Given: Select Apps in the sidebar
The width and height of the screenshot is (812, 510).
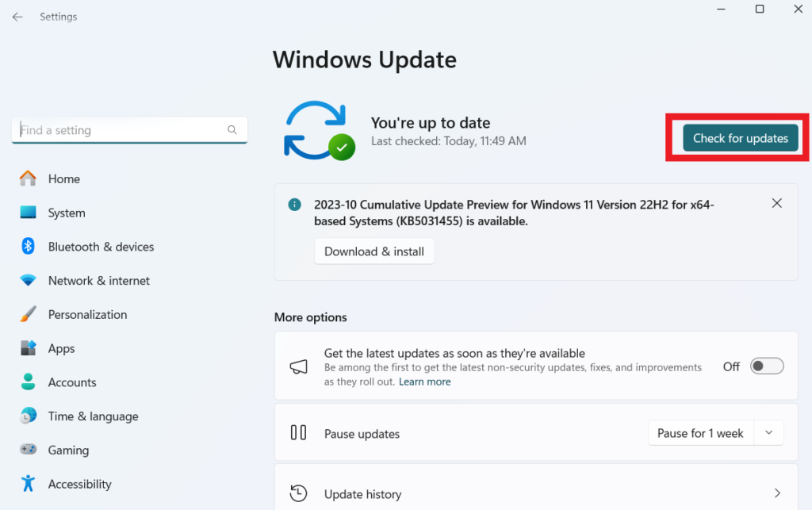Looking at the screenshot, I should (x=29, y=348).
